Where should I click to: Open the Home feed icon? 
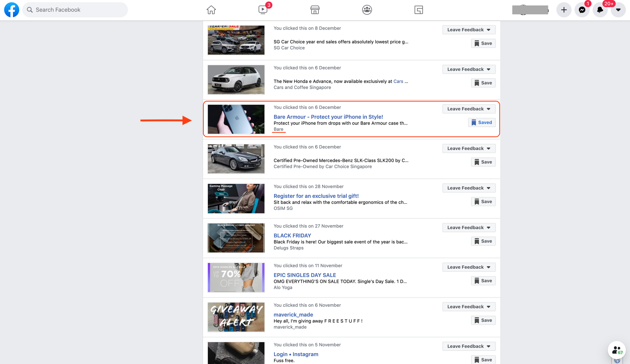point(211,10)
